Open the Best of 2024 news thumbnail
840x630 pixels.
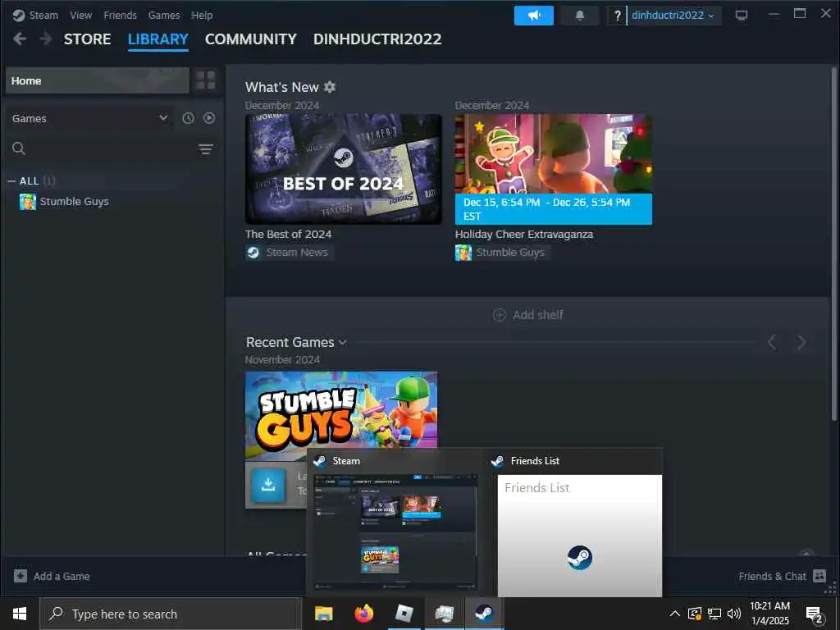[344, 169]
